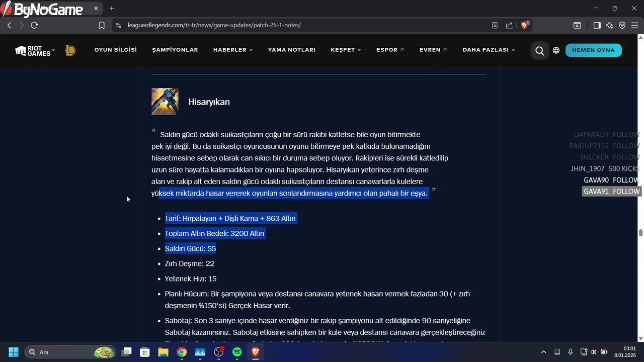Open the tab search icon in the toolbar
The image size is (644, 362).
[x=577, y=25]
